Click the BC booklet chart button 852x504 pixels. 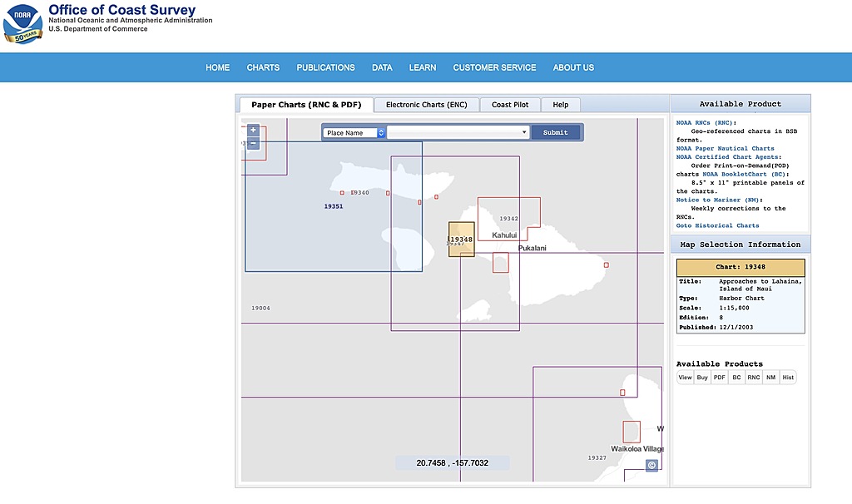pyautogui.click(x=736, y=378)
